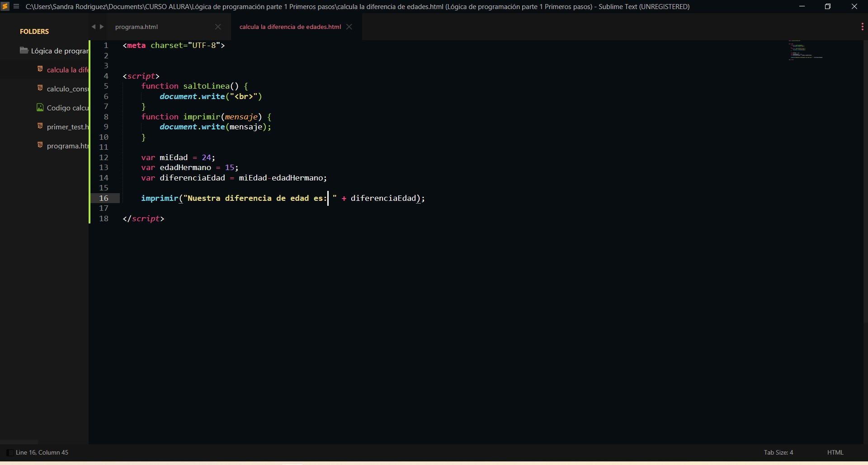The height and width of the screenshot is (465, 868).
Task: Click the sidebar horizontal scrollbar
Action: click(x=19, y=441)
